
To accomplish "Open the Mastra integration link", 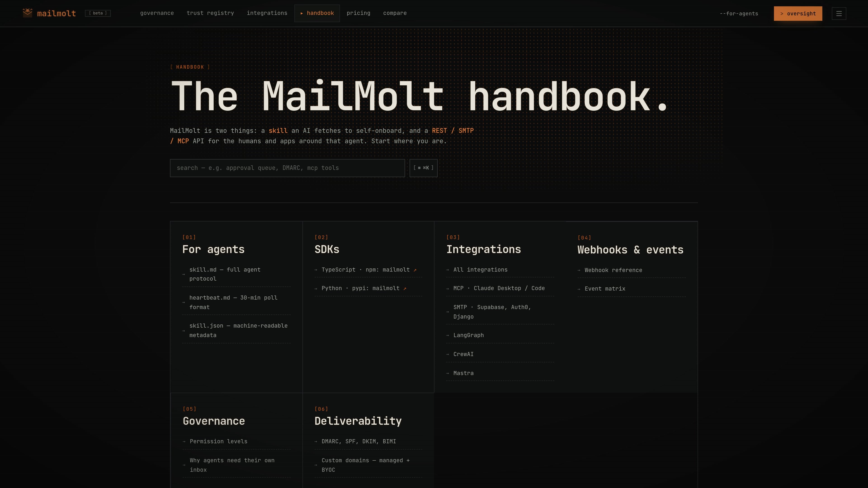I will pos(500,373).
